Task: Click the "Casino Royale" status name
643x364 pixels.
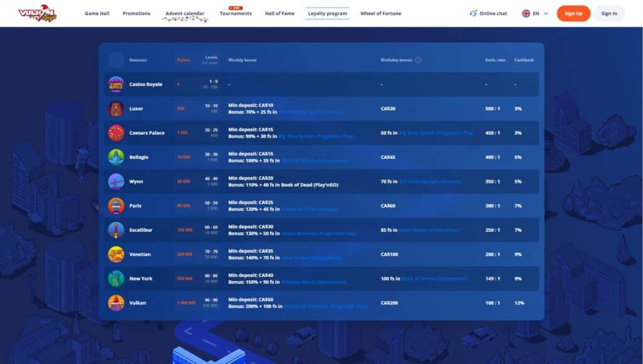Action: tap(146, 85)
